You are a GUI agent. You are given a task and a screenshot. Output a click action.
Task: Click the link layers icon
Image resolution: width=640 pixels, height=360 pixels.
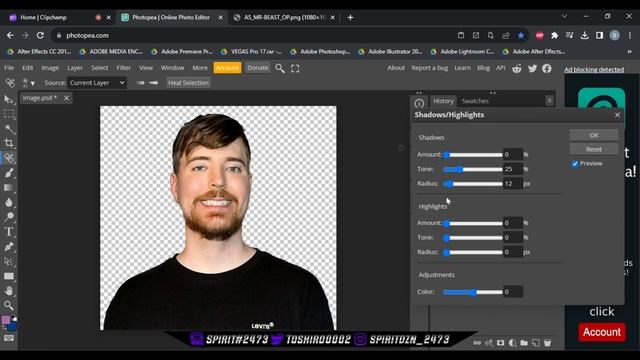[x=477, y=343]
